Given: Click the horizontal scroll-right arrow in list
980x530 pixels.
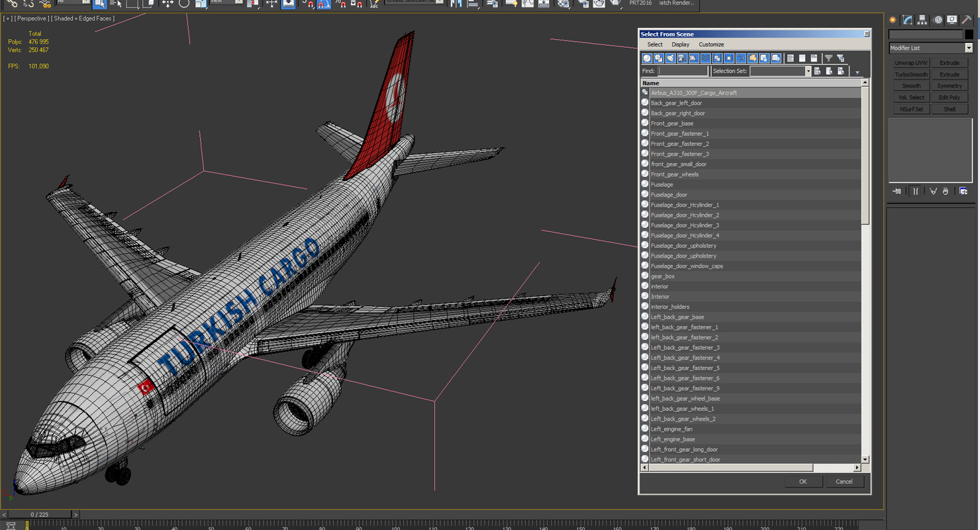Looking at the screenshot, I should tap(857, 468).
